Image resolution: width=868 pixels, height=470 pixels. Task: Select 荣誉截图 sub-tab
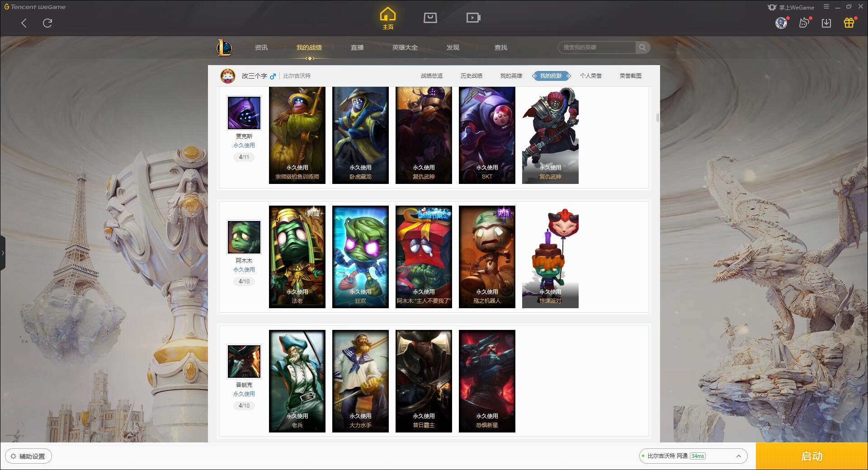(x=631, y=76)
